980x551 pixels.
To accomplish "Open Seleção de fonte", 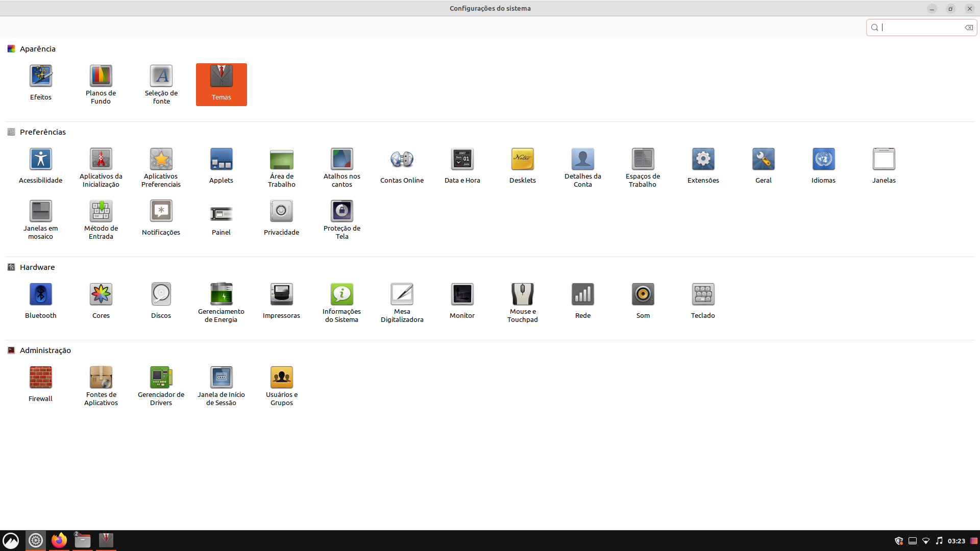I will (161, 84).
